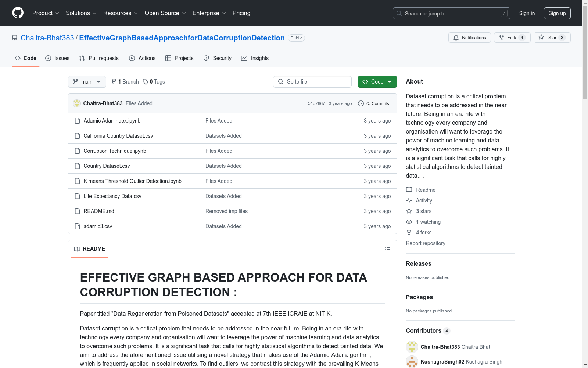This screenshot has width=588, height=368.
Task: Open the Packages heading link
Action: tap(419, 297)
